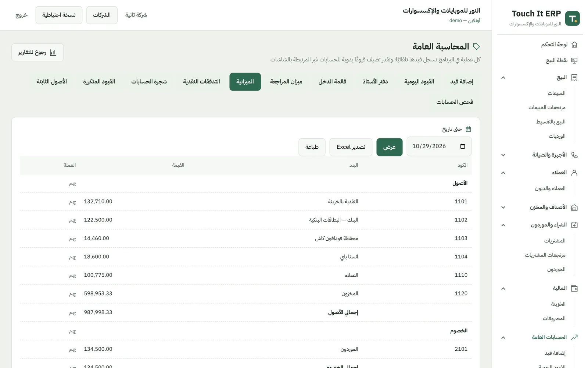Open لوحة التحكم home icon in sidebar
This screenshot has width=588, height=368.
574,45
